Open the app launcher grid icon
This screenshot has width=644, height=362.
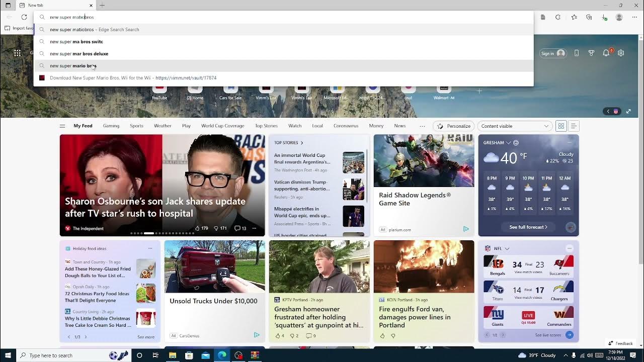18,53
